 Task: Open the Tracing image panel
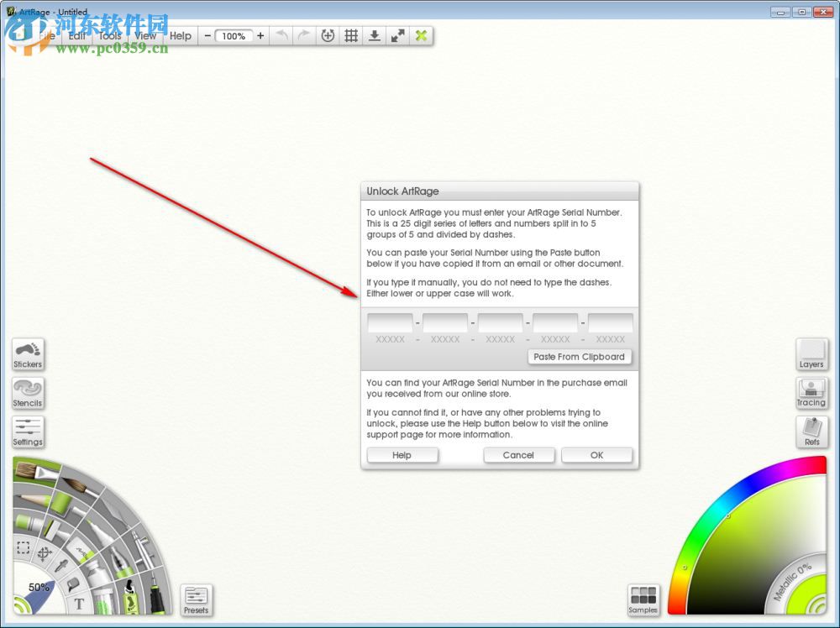[811, 392]
